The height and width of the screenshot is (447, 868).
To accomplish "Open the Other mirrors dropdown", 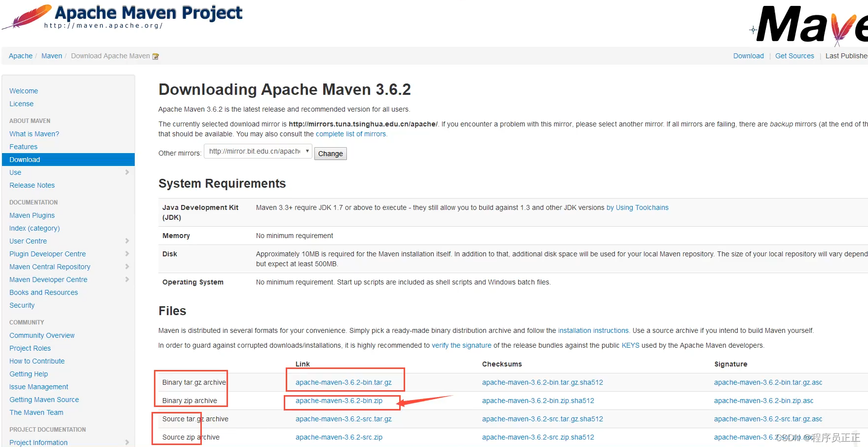I will (x=258, y=151).
